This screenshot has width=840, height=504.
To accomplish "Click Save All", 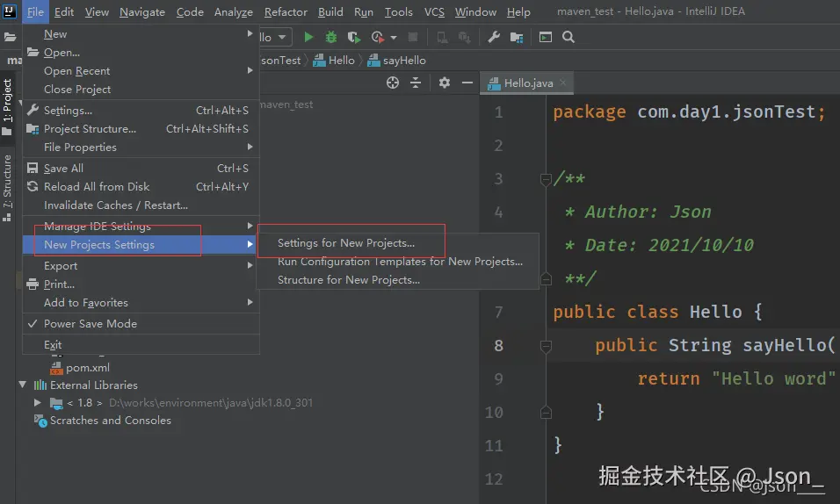I will click(x=141, y=169).
